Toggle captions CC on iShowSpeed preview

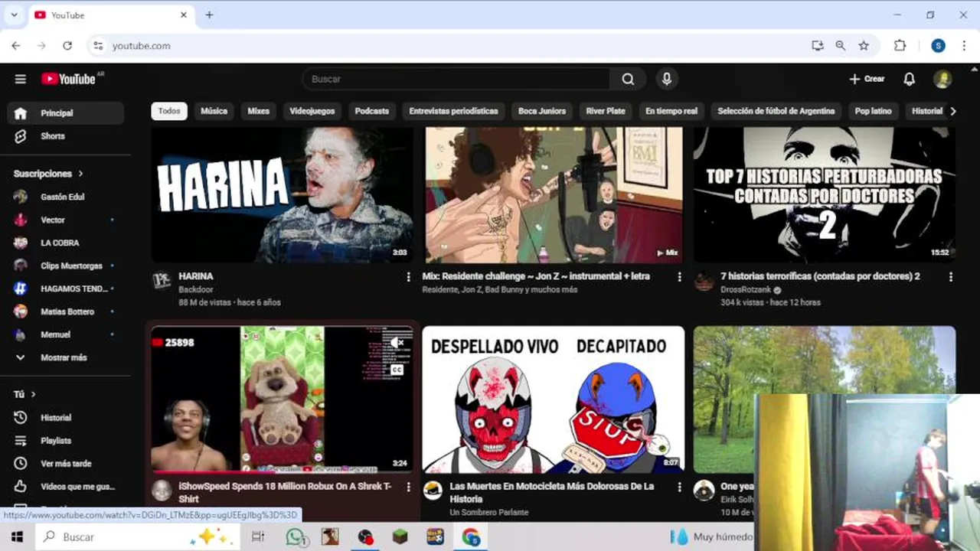(x=397, y=370)
